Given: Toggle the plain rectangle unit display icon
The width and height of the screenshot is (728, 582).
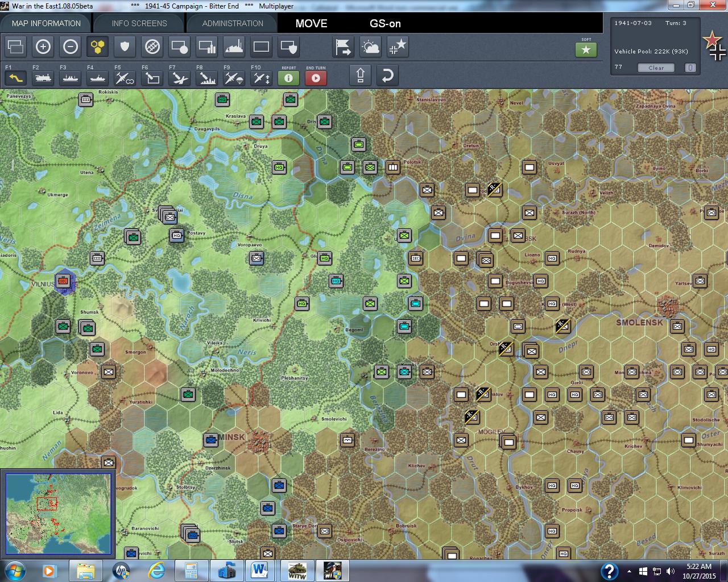Looking at the screenshot, I should pyautogui.click(x=262, y=47).
